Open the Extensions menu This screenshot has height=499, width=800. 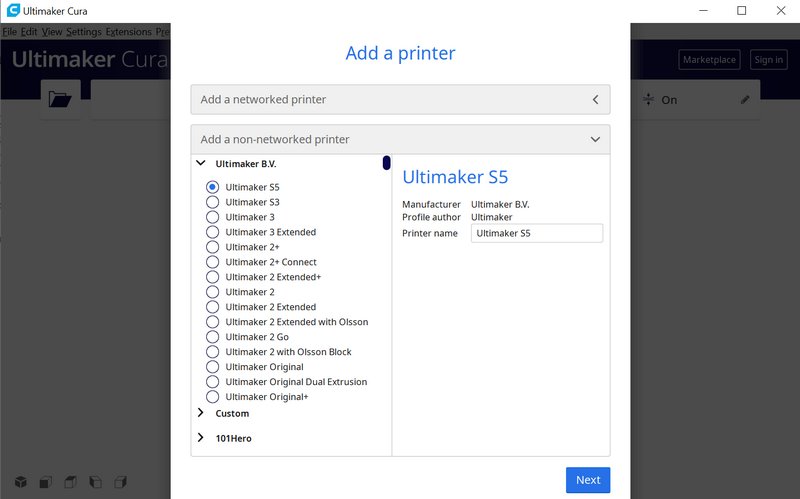click(x=129, y=32)
